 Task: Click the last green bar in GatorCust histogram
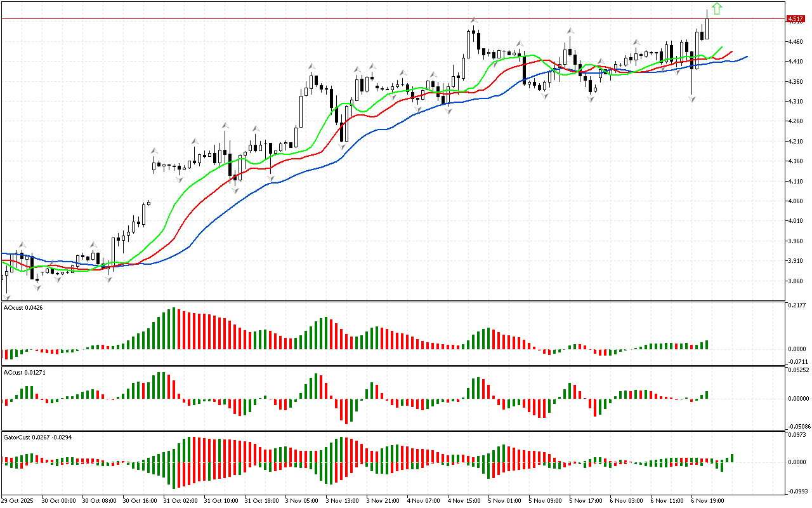pos(731,458)
